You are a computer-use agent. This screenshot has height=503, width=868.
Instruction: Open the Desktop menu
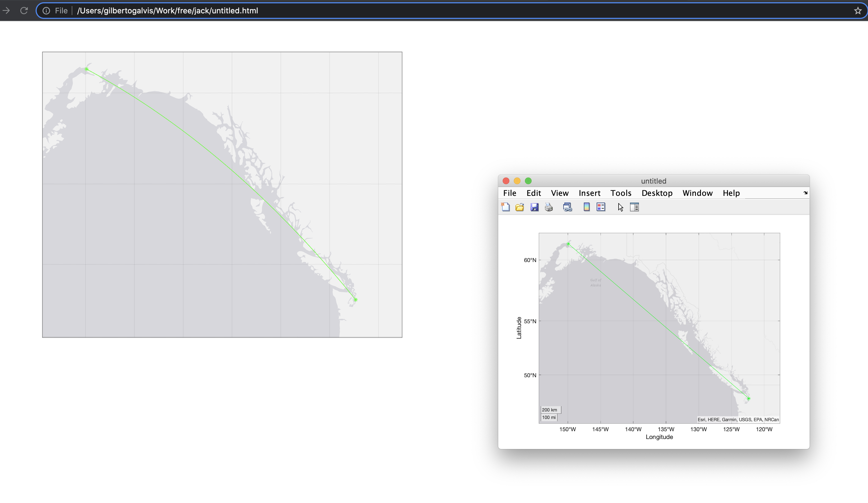tap(657, 193)
